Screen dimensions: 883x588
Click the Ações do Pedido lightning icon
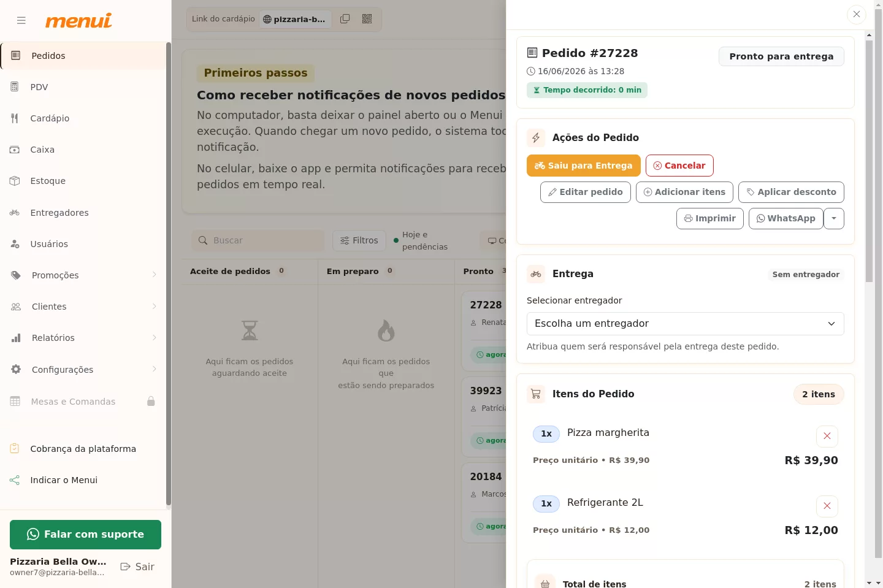pyautogui.click(x=536, y=138)
